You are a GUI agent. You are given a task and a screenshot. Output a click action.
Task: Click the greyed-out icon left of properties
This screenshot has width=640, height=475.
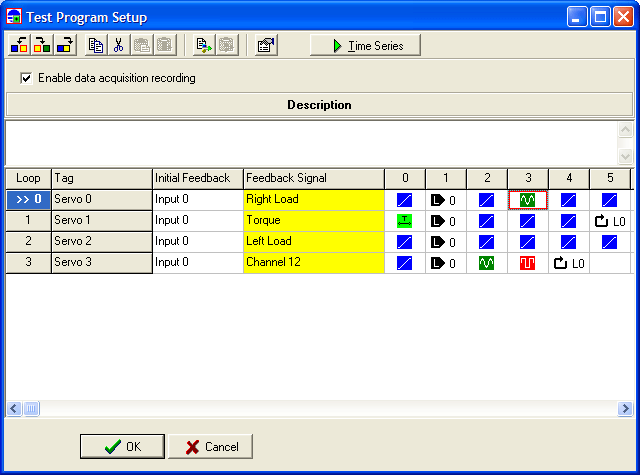pyautogui.click(x=227, y=45)
